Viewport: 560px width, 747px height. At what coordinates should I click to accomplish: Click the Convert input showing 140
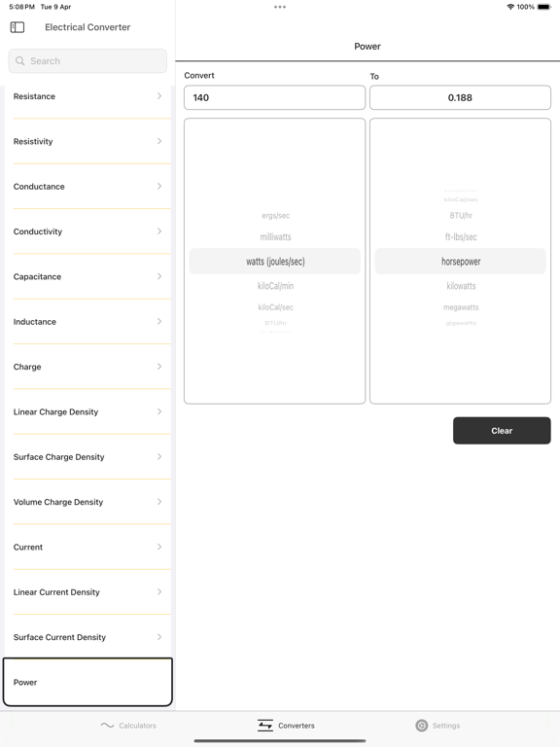[x=275, y=97]
